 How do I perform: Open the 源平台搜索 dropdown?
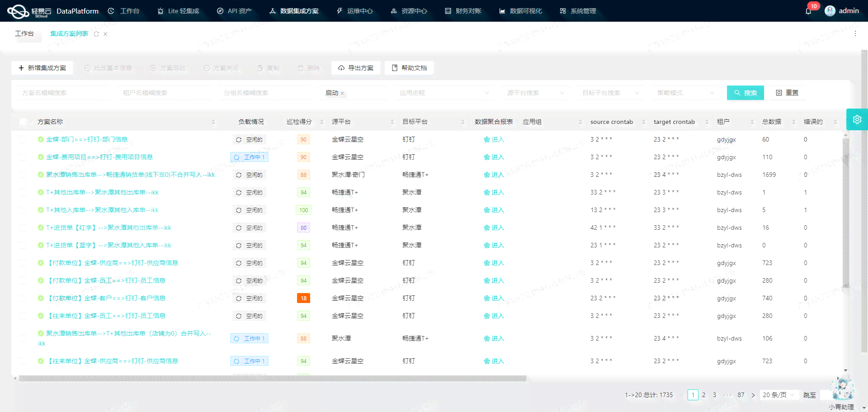point(535,93)
